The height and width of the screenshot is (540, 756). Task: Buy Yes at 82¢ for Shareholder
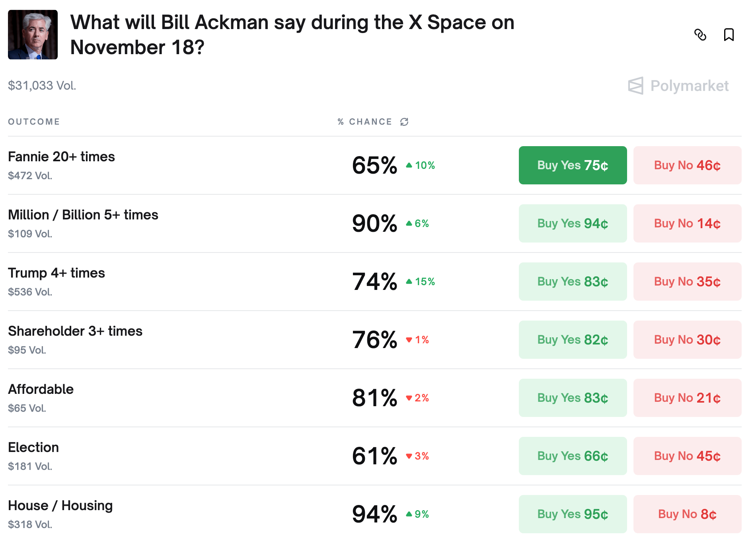click(573, 340)
